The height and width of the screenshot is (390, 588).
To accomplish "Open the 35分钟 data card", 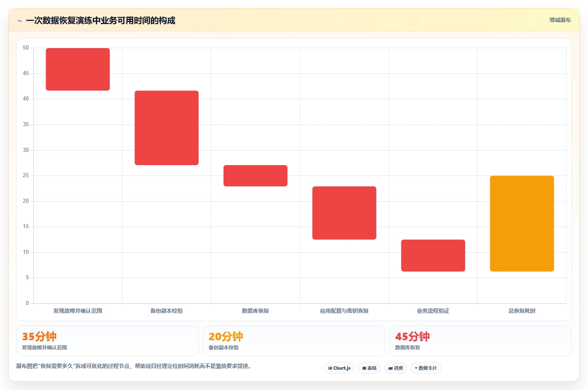I will coord(107,341).
